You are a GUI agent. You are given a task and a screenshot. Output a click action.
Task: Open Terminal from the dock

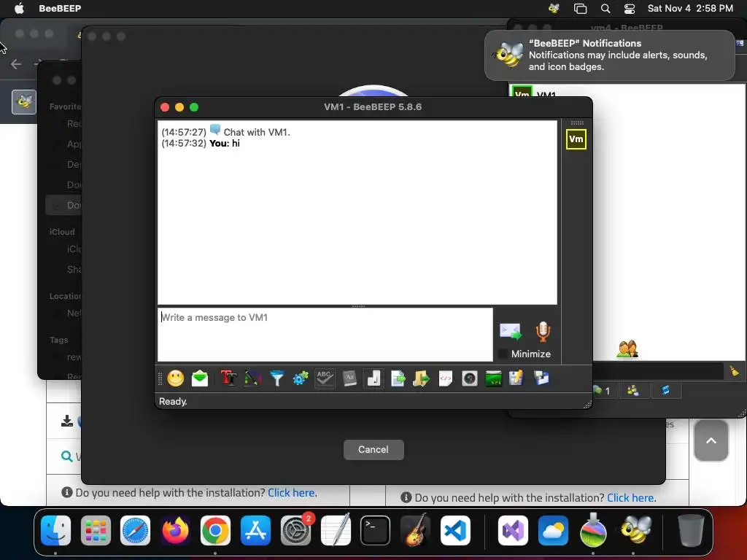point(375,530)
